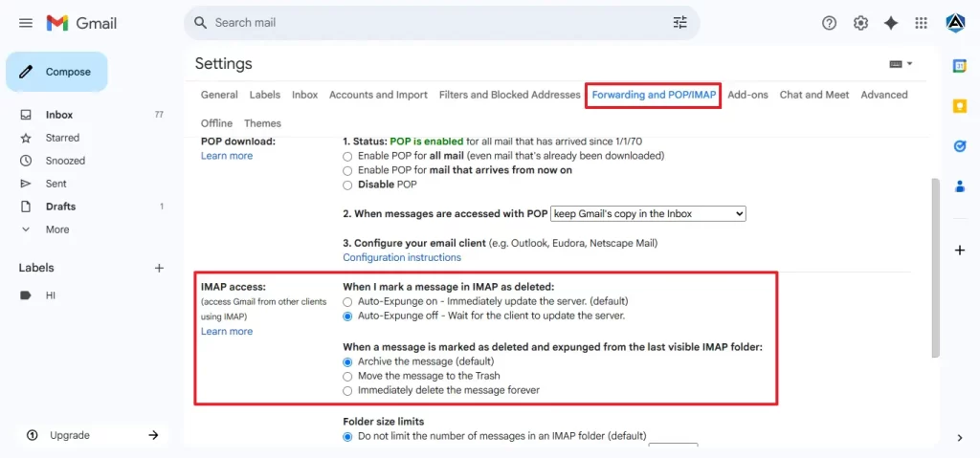Click the Inbox tray icon
The image size is (980, 458).
click(26, 115)
